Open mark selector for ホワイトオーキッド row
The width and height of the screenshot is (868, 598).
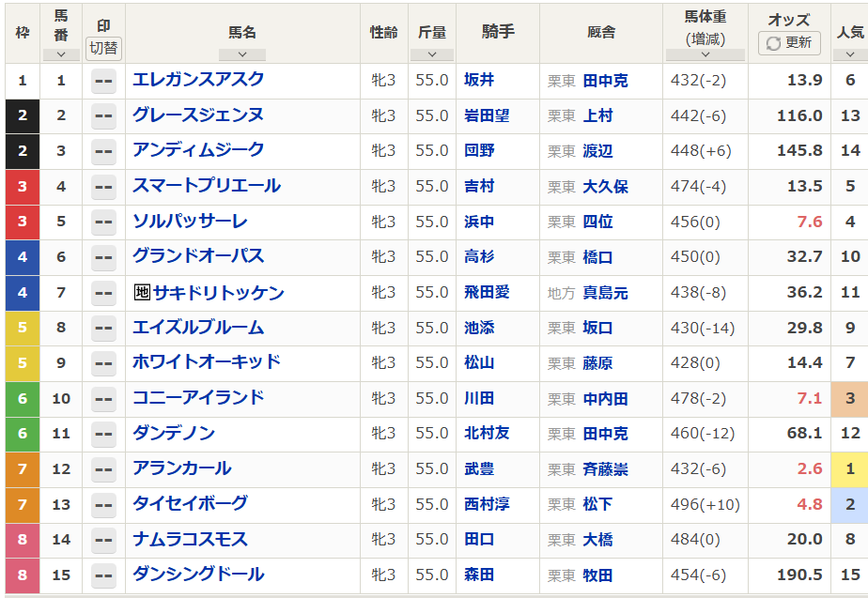point(103,363)
